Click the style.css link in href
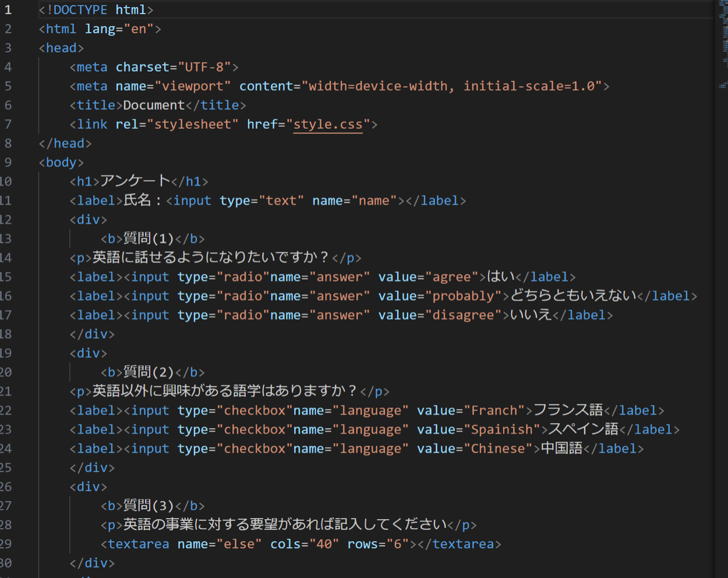This screenshot has height=578, width=728. click(x=327, y=124)
